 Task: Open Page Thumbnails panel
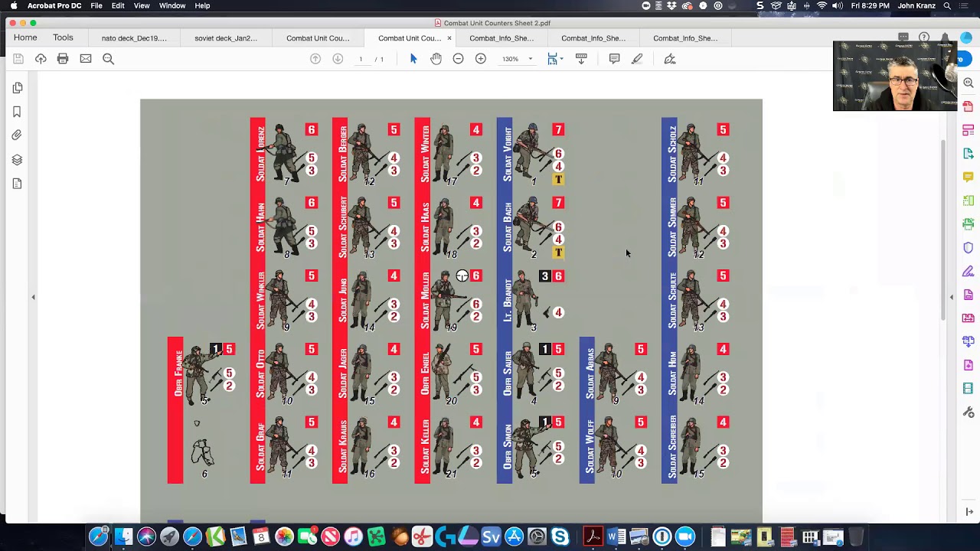click(17, 88)
